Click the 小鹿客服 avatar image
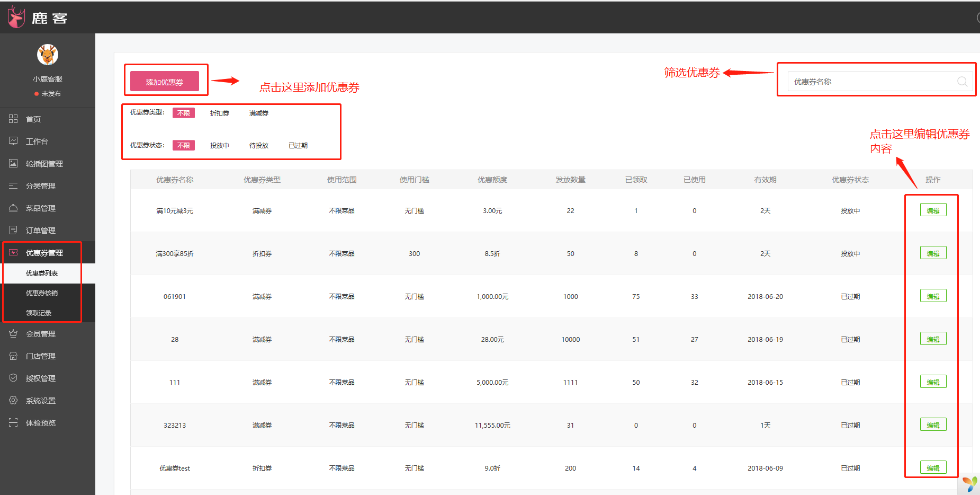This screenshot has width=980, height=495. (48, 55)
